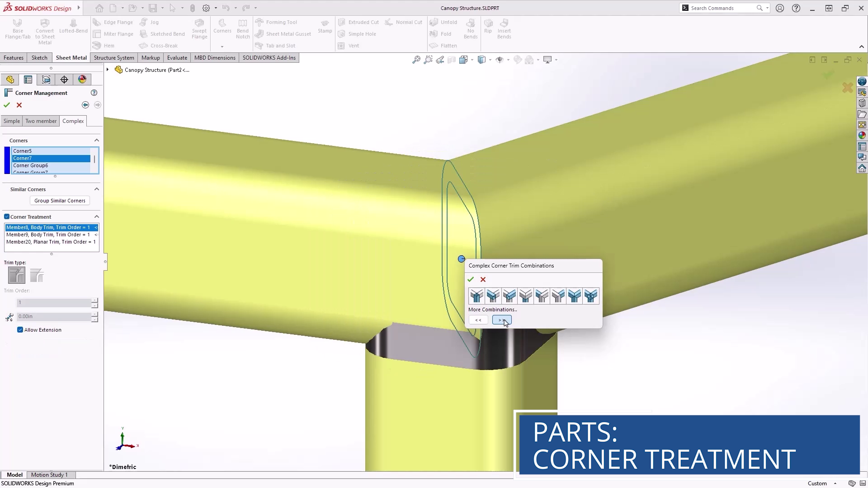Choose the last corner trim combination icon
The height and width of the screenshot is (488, 868).
pos(590,296)
